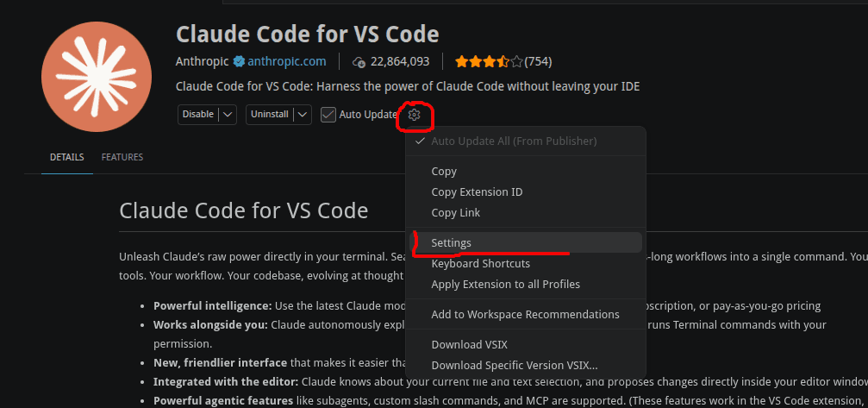868x408 pixels.
Task: Expand the Disable dropdown arrow
Action: (x=228, y=115)
